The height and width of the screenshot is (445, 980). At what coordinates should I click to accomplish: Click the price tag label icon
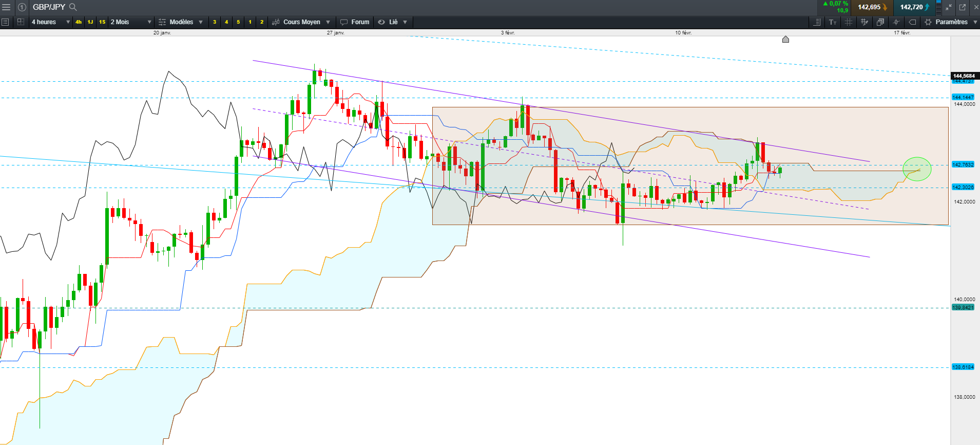coord(912,22)
